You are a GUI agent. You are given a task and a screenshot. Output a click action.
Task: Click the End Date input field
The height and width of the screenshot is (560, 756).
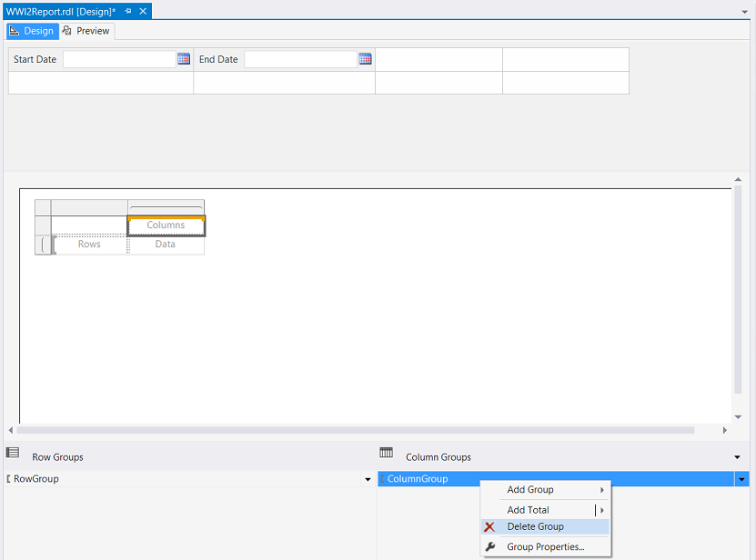pyautogui.click(x=300, y=59)
